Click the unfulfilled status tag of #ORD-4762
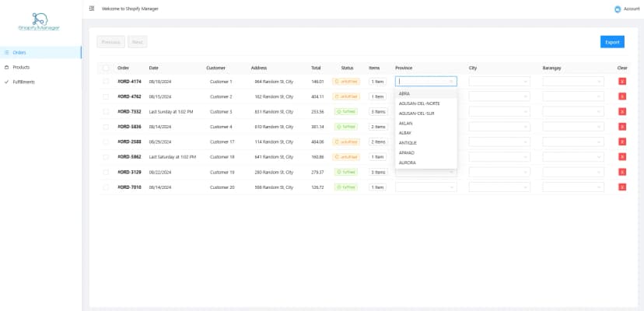 click(x=346, y=96)
